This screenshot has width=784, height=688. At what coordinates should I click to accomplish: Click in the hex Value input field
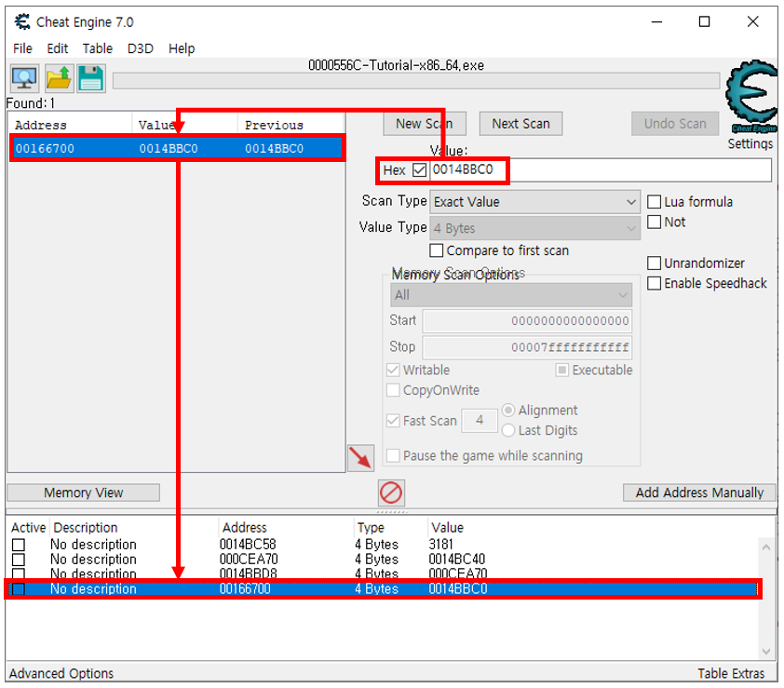(601, 170)
